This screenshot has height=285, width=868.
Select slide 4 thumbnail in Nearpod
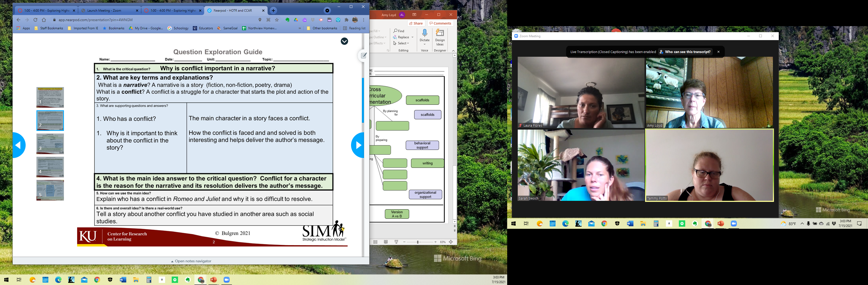[50, 167]
